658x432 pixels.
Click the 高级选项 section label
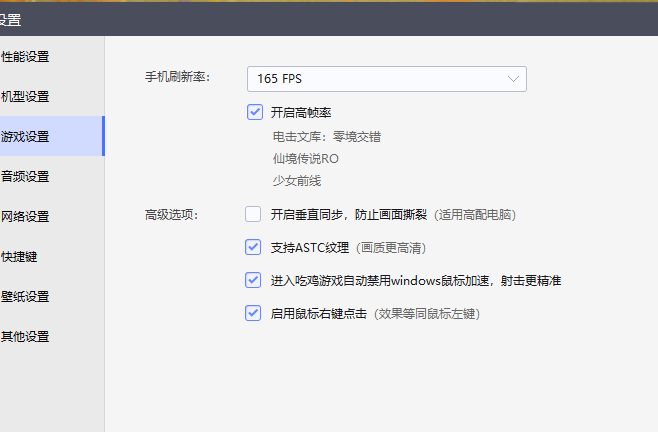[x=172, y=215]
